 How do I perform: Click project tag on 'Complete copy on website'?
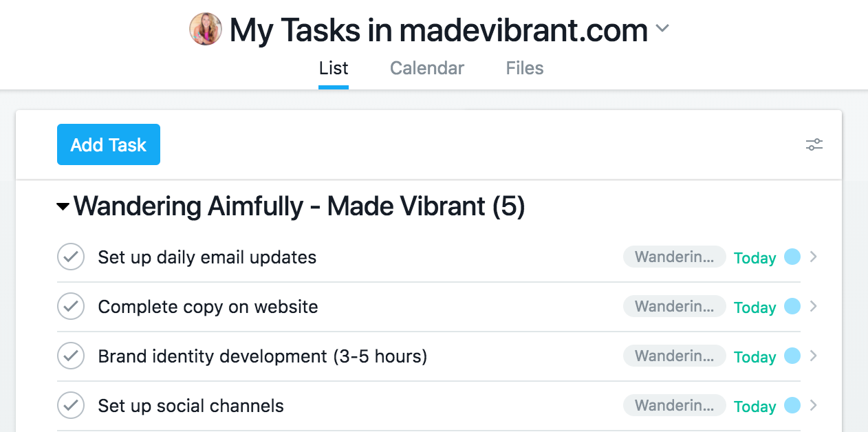(674, 307)
